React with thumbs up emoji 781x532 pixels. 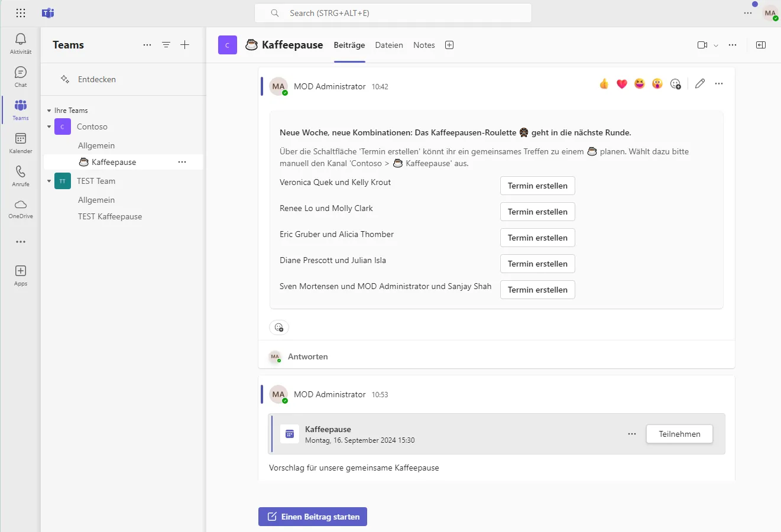click(x=604, y=84)
